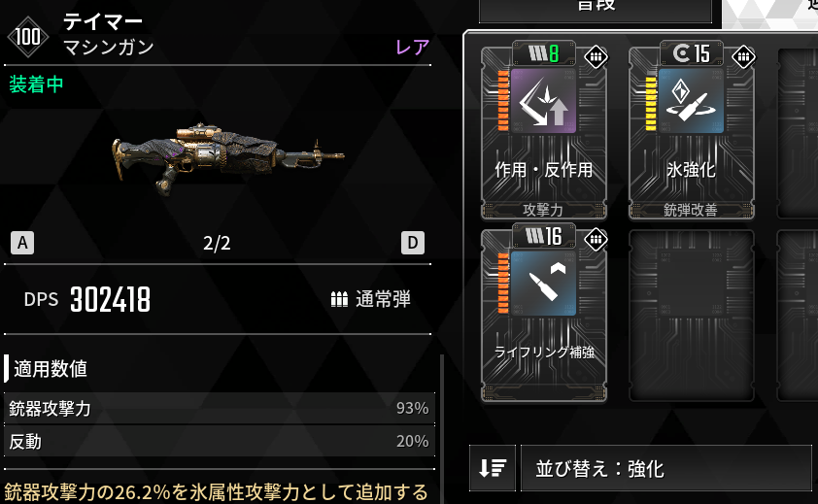Click the ammo-type badge on 氷強化 card

[743, 56]
